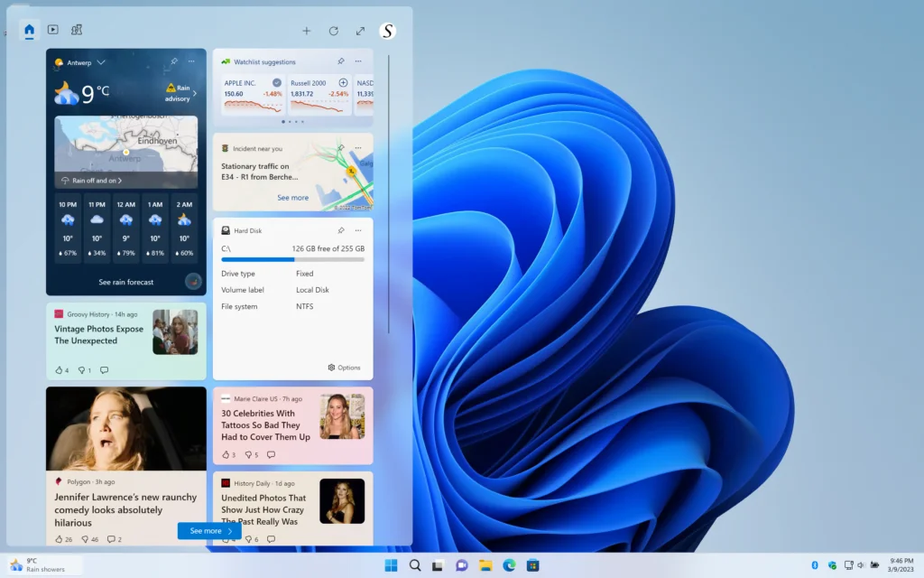Open the Vintage Photos article thumbnail

(175, 332)
